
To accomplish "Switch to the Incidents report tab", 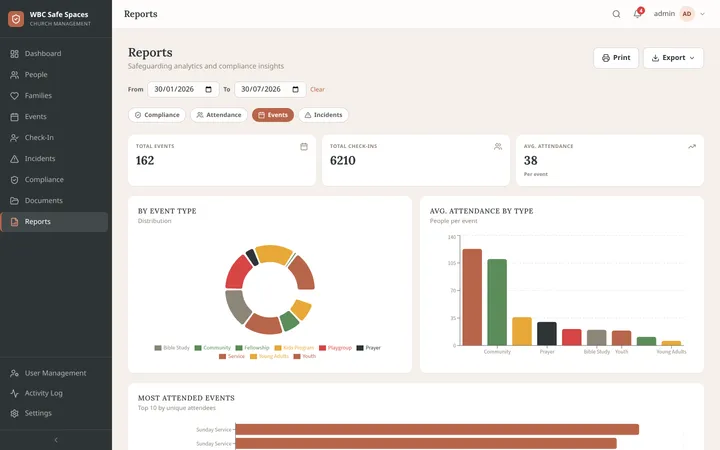I will pyautogui.click(x=324, y=115).
